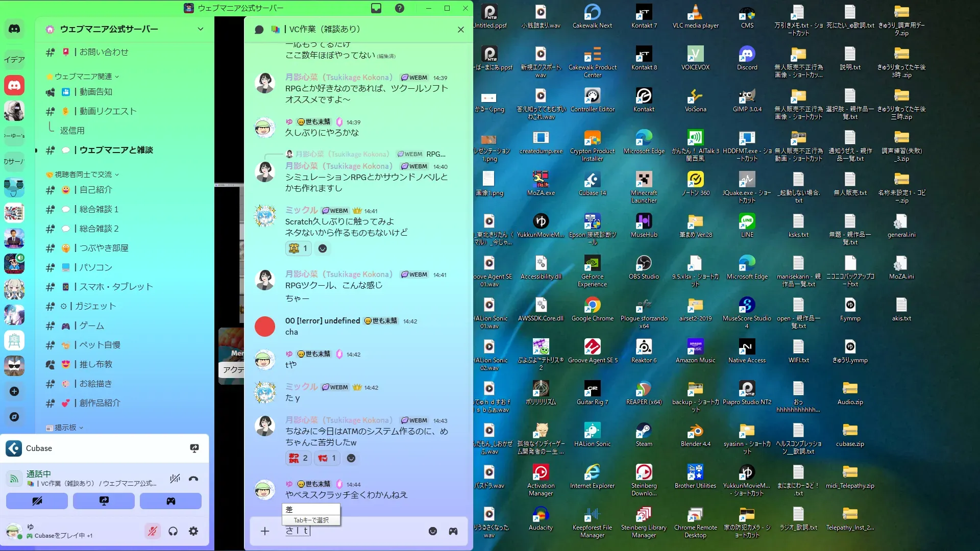This screenshot has height=551, width=980.
Task: Collapse the 視聴者同士で交流 category
Action: pos(83,174)
